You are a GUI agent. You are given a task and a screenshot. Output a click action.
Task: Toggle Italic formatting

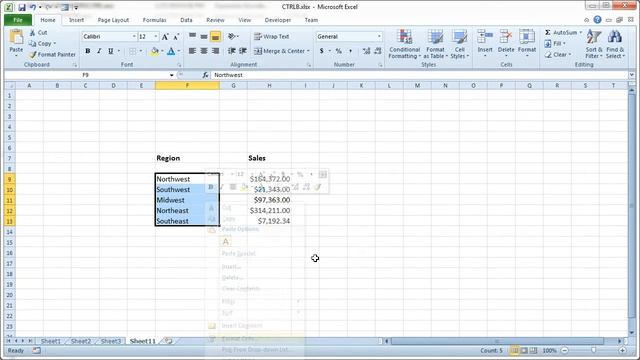[x=99, y=51]
